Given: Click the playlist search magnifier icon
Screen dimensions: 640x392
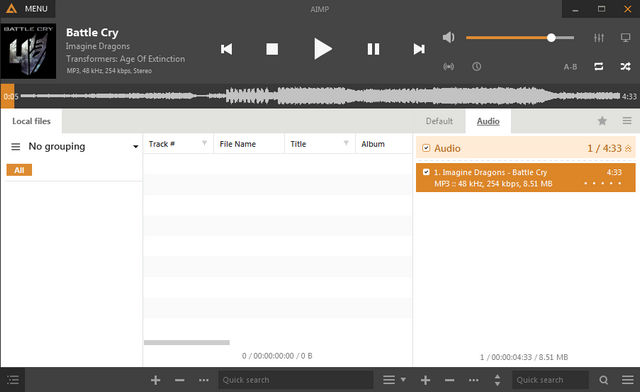Looking at the screenshot, I should click(x=604, y=380).
